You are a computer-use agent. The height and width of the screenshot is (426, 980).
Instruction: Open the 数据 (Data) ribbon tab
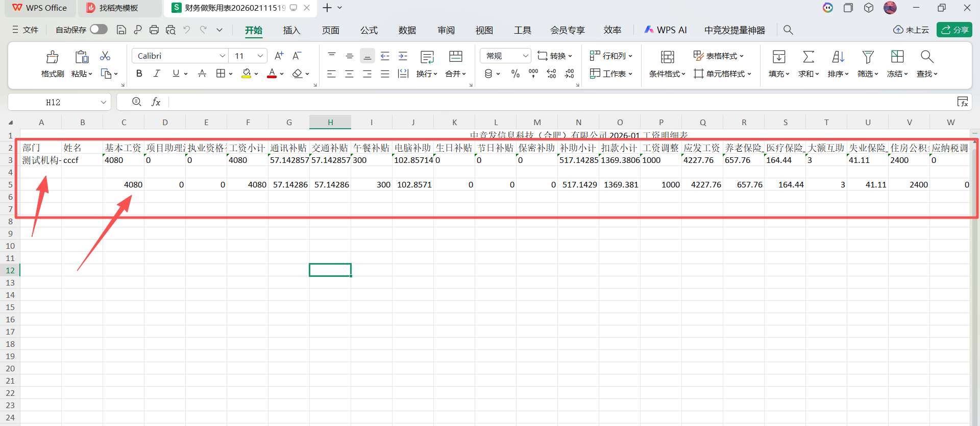(x=407, y=30)
